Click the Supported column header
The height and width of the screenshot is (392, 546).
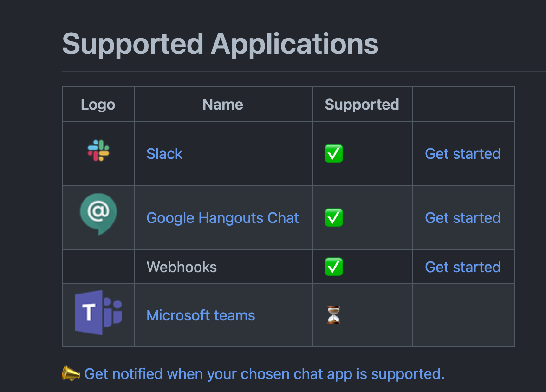coord(362,105)
